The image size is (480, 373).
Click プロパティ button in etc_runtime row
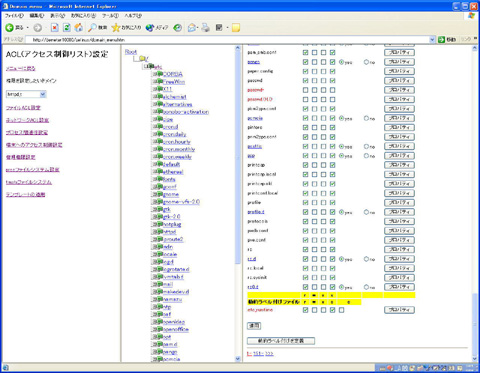coord(399,310)
